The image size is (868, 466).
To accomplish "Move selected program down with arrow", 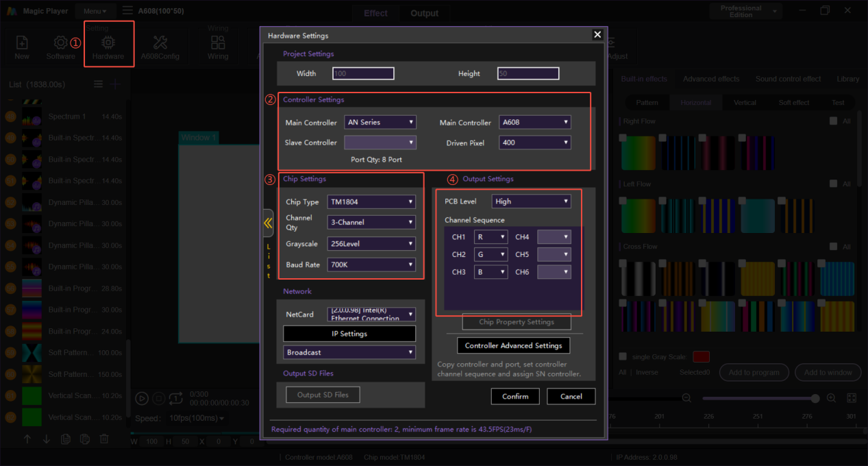I will [x=47, y=439].
